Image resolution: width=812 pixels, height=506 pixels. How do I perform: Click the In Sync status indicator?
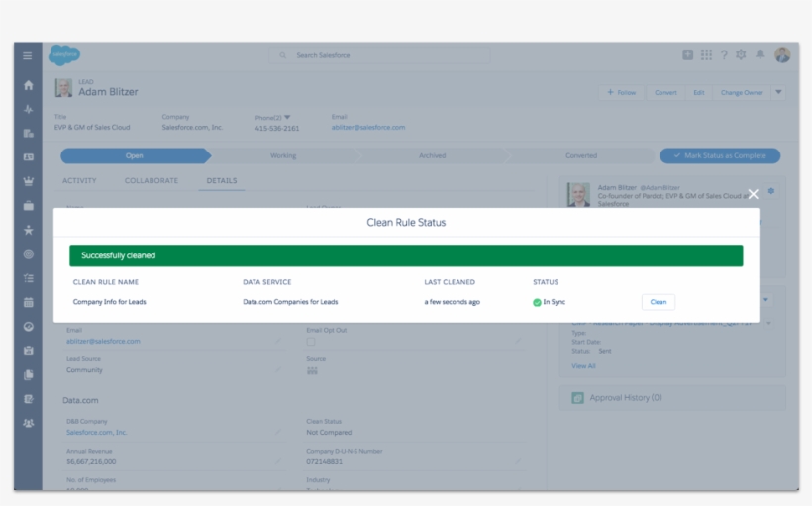point(550,302)
